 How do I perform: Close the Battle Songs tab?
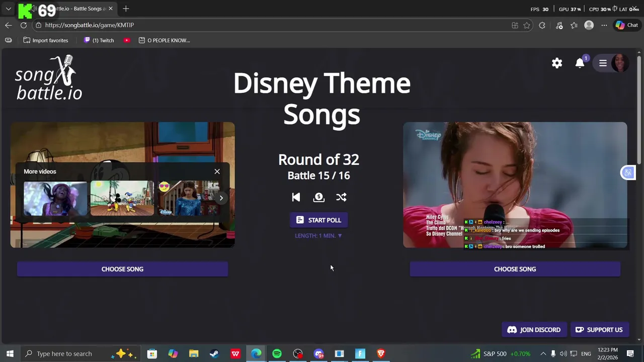tap(110, 9)
